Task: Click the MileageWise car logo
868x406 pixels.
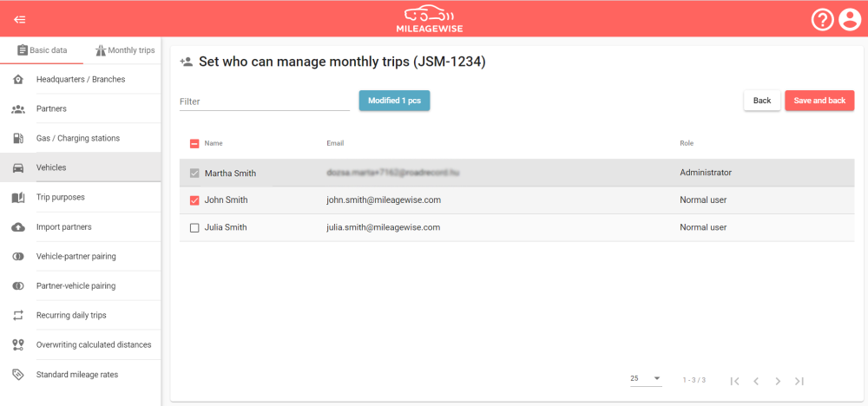Action: pos(429,20)
